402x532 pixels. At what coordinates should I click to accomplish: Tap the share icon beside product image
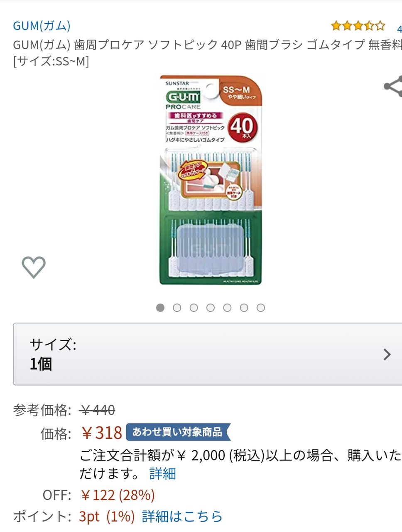click(x=393, y=86)
